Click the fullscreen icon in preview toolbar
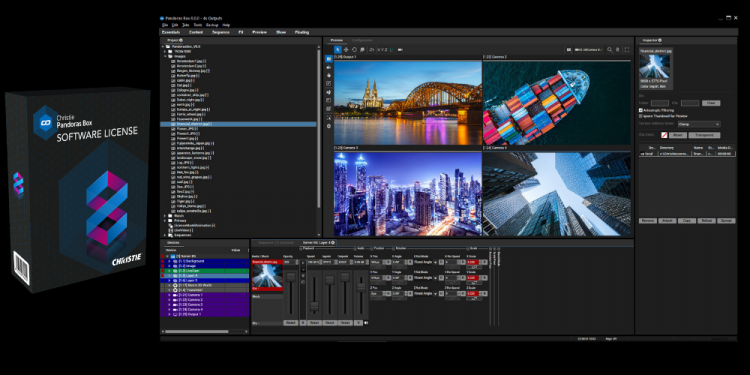Screen dimensions: 750x375 coord(627,50)
